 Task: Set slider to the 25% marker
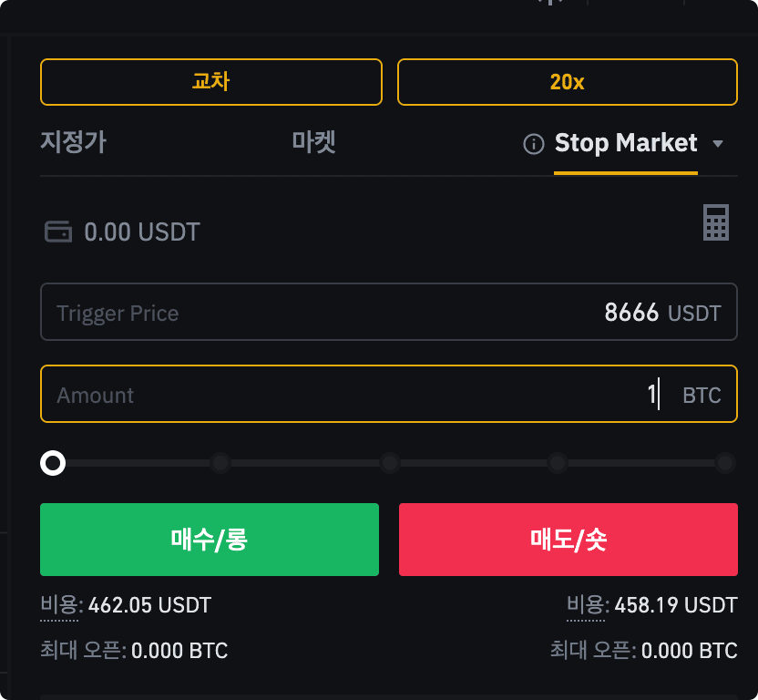220,463
